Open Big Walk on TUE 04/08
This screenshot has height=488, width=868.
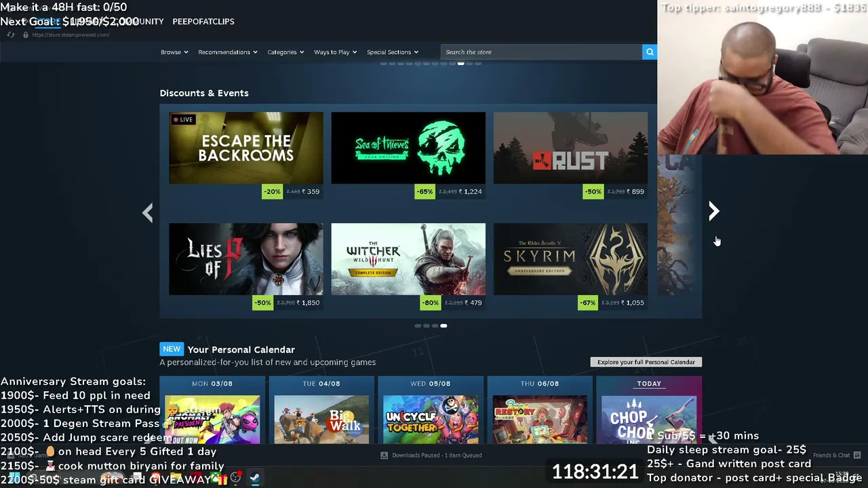(321, 419)
